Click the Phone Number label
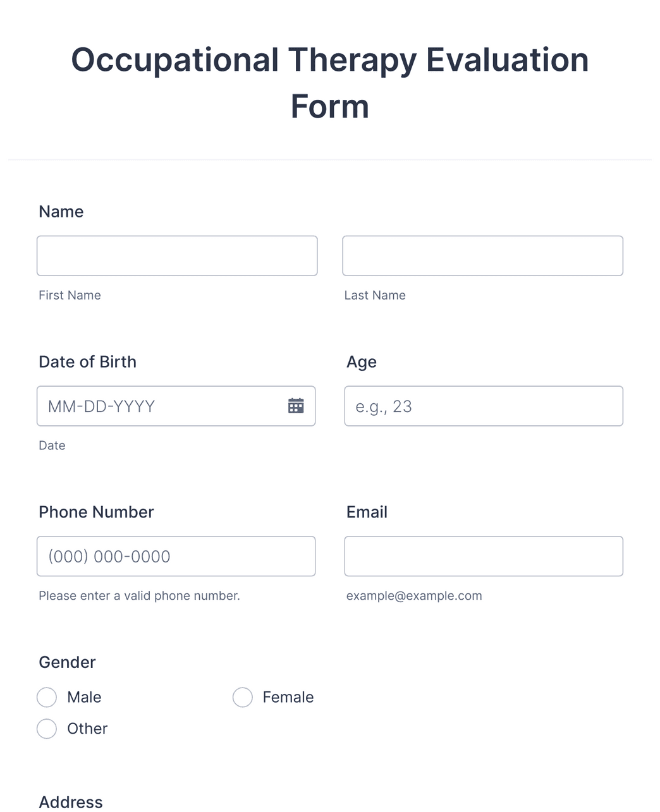The height and width of the screenshot is (812, 660). pos(96,512)
